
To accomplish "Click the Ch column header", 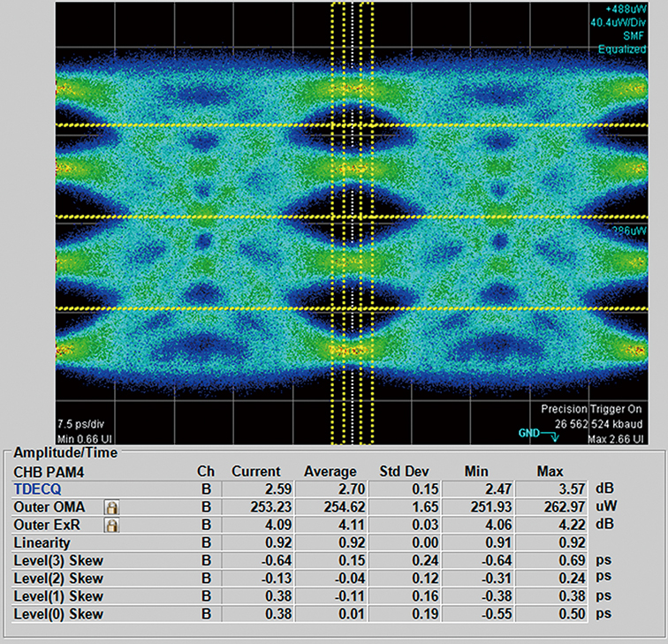I will click(x=206, y=472).
